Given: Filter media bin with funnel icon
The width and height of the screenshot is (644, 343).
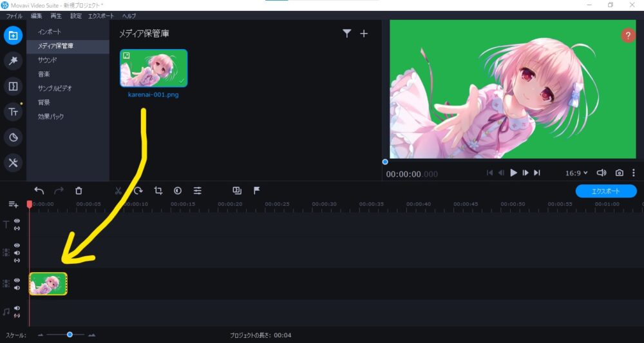Looking at the screenshot, I should [346, 34].
